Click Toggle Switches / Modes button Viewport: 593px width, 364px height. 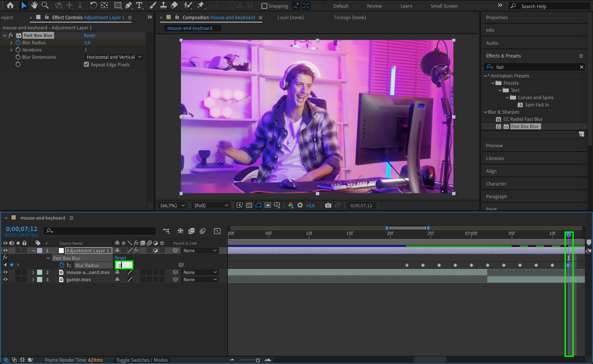point(142,360)
